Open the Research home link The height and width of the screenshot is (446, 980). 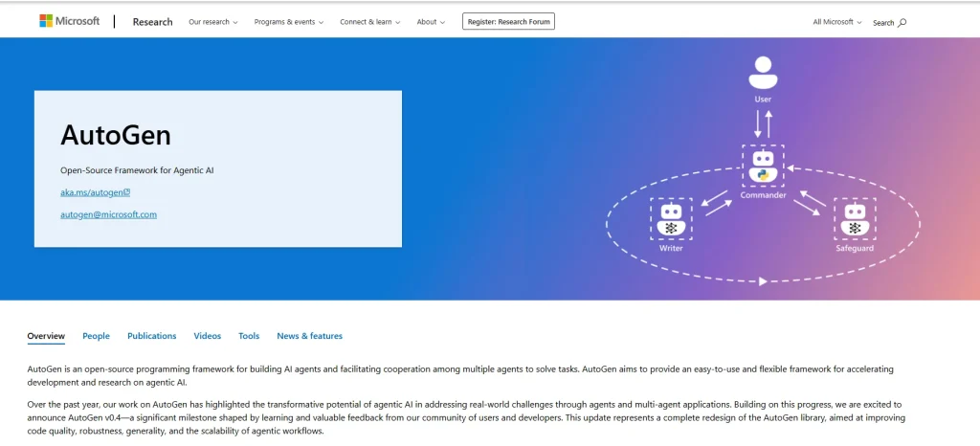[x=152, y=22]
